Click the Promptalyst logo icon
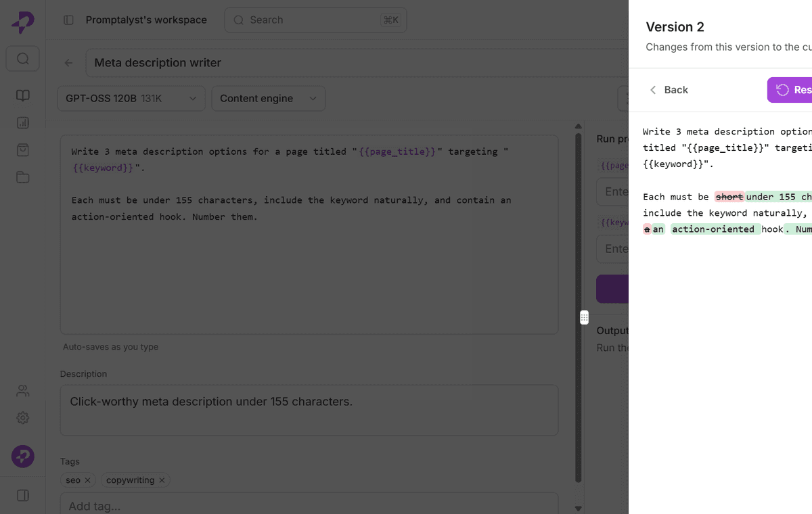The image size is (812, 514). coord(22,22)
